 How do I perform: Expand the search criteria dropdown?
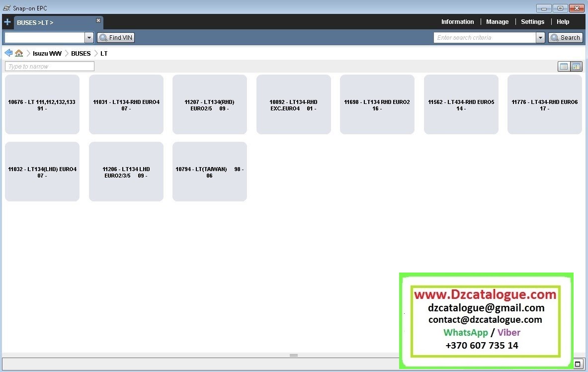[x=540, y=37]
